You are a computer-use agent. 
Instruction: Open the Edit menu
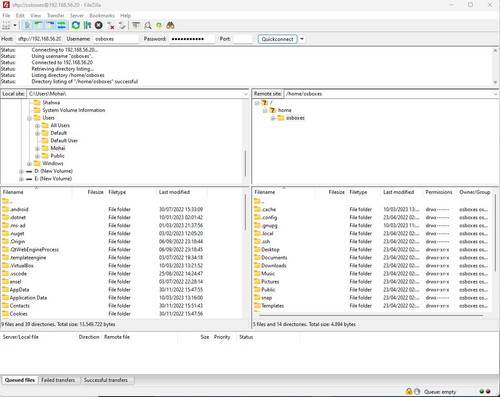pyautogui.click(x=20, y=16)
